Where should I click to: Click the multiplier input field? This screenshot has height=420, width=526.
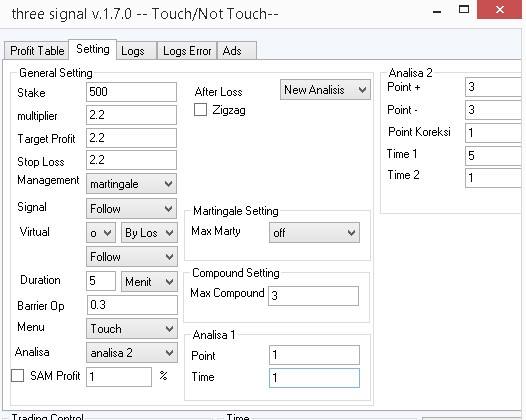(131, 115)
